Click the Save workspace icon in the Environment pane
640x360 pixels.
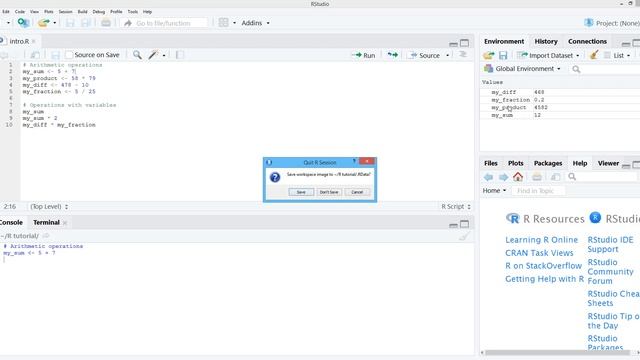(x=503, y=55)
